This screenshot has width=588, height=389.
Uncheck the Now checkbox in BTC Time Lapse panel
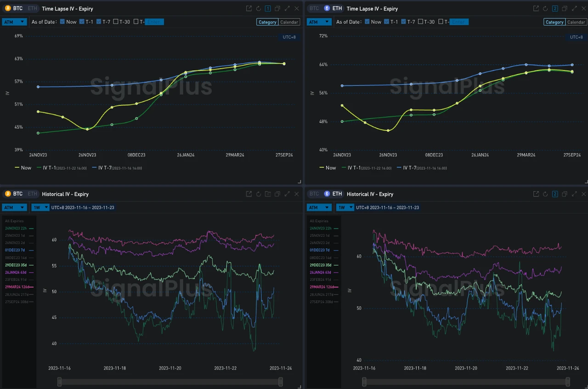(62, 22)
